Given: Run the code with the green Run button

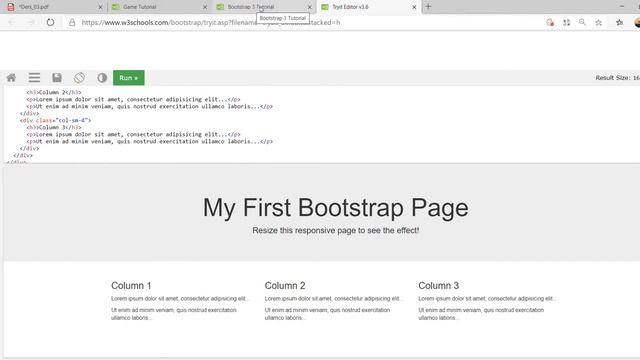Looking at the screenshot, I should point(129,78).
